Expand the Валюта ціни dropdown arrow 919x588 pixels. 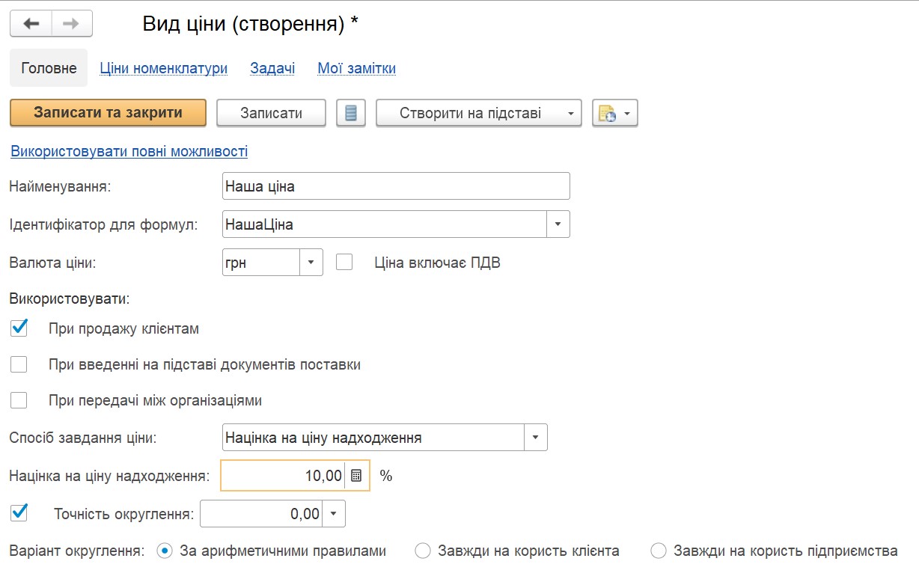(x=311, y=263)
